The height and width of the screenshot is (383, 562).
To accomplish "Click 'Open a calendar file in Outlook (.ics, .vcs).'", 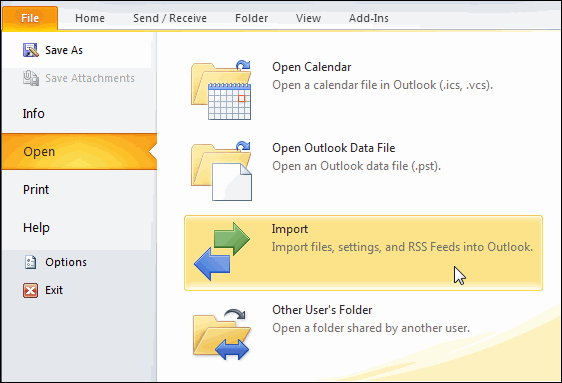I will point(382,85).
